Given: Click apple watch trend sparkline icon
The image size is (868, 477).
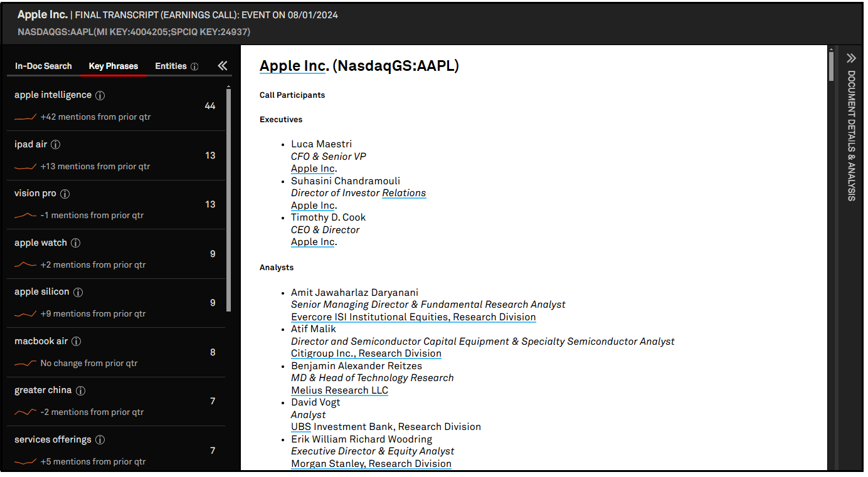Looking at the screenshot, I should click(x=25, y=265).
